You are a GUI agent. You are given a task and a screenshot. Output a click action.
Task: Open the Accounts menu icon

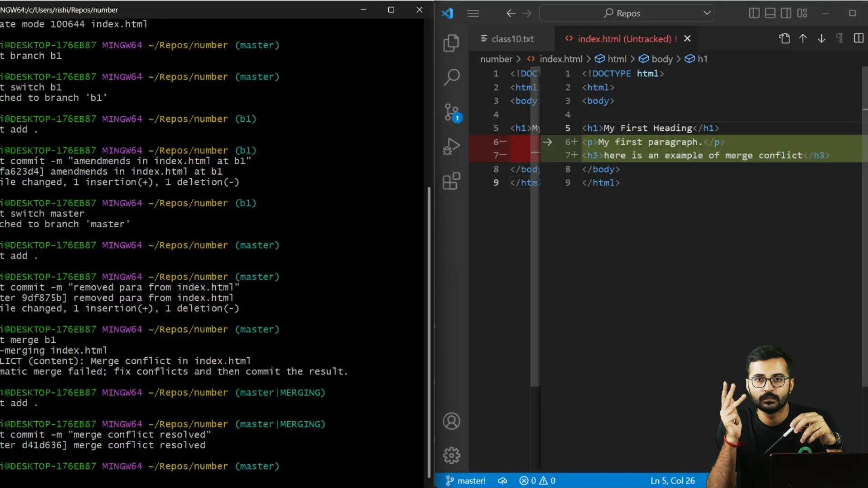(451, 421)
